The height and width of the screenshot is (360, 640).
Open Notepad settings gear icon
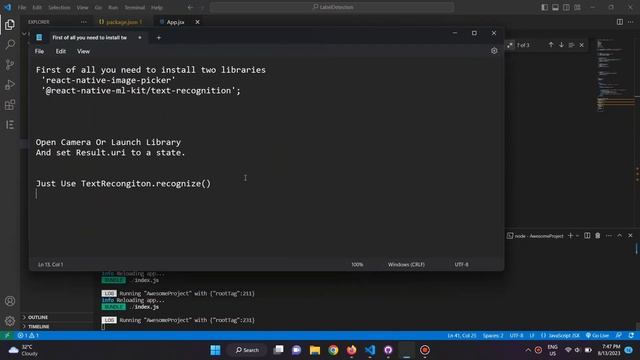pos(494,51)
